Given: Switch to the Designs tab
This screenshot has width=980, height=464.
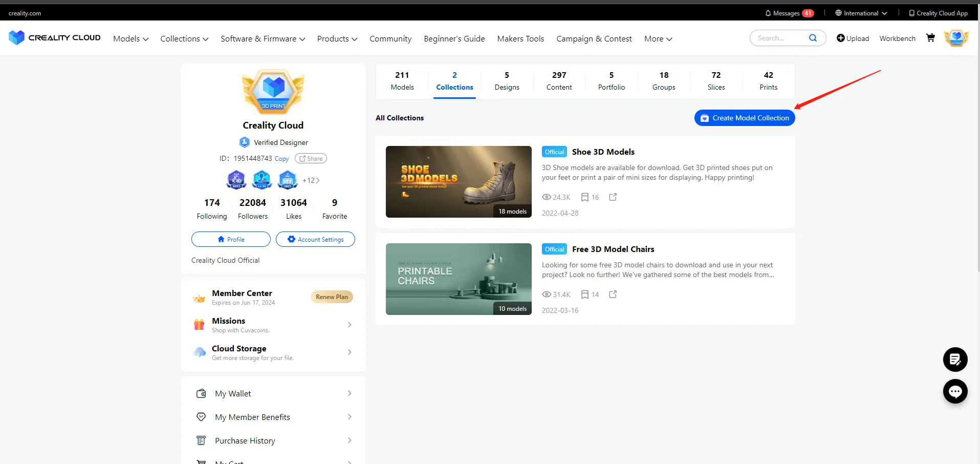Looking at the screenshot, I should [507, 81].
